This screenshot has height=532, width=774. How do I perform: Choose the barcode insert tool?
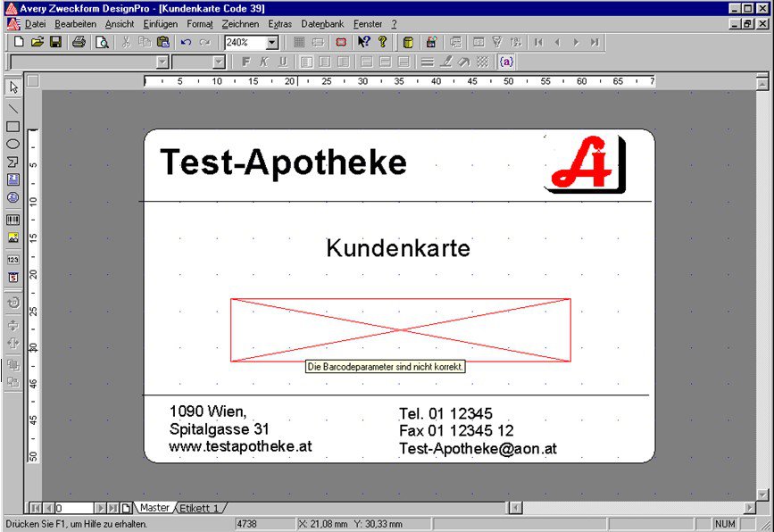point(13,220)
